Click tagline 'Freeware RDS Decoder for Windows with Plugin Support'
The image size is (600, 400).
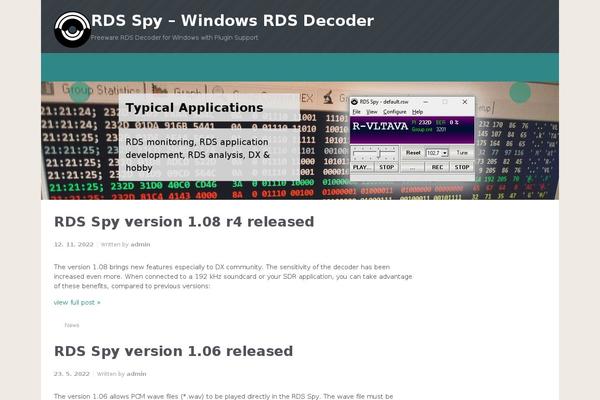pos(174,38)
